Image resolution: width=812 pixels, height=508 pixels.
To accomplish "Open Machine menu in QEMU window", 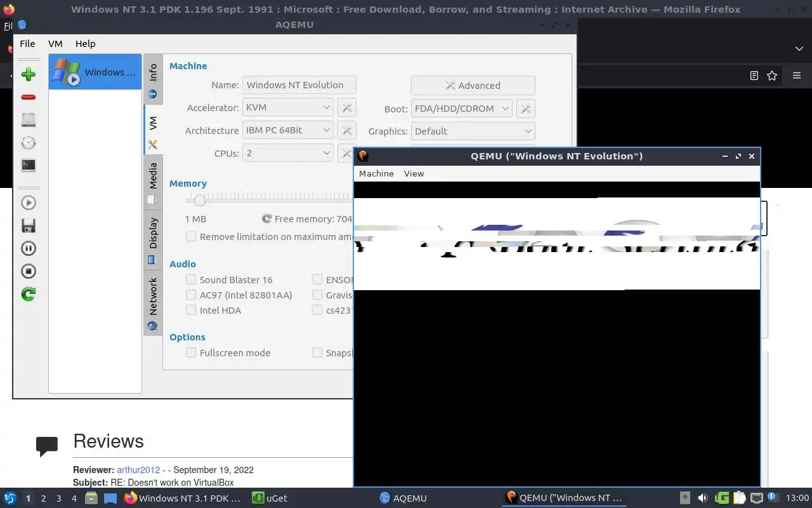I will coord(376,173).
